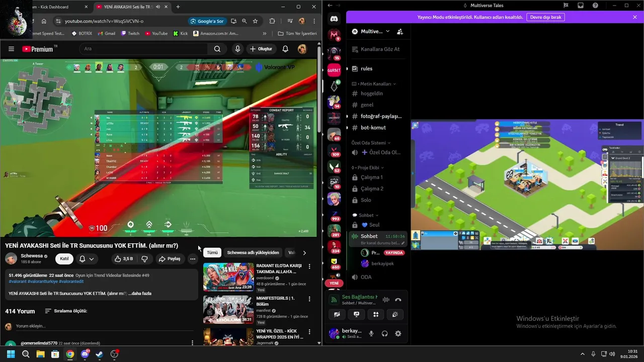Show next filter chips arrow
This screenshot has width=644, height=362.
point(304,253)
